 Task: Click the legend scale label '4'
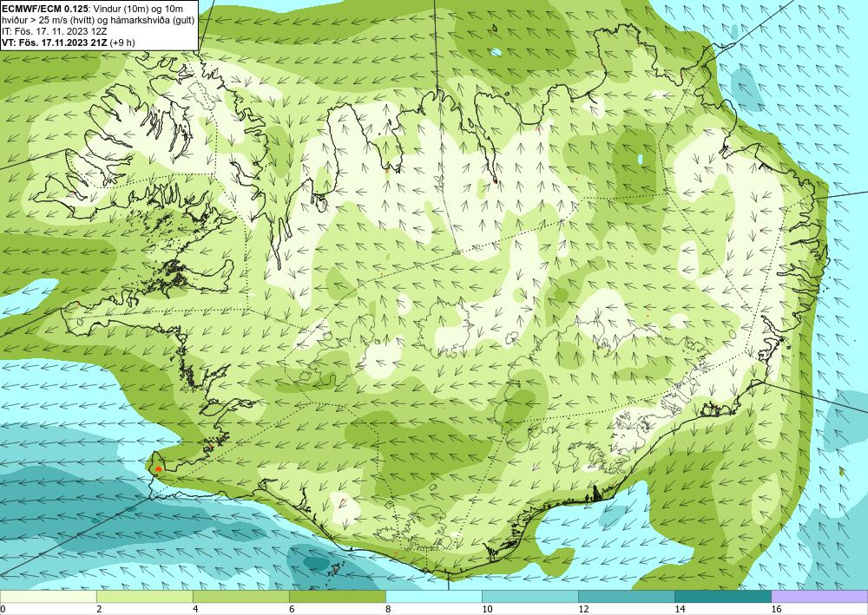click(x=194, y=609)
